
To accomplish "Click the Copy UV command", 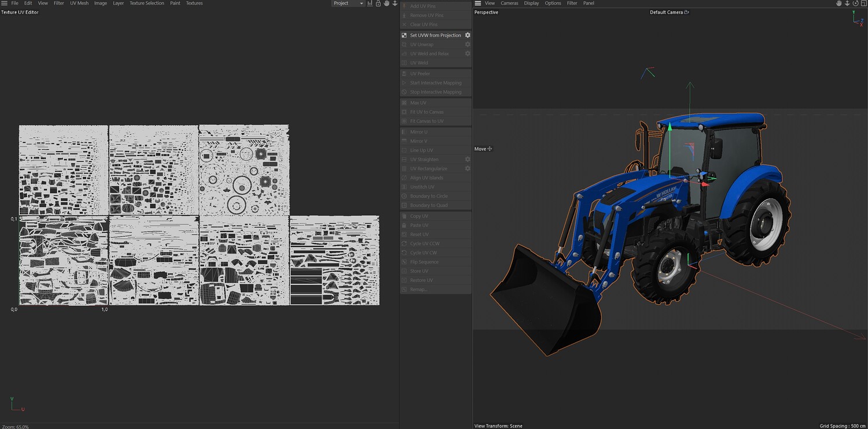I will click(436, 216).
